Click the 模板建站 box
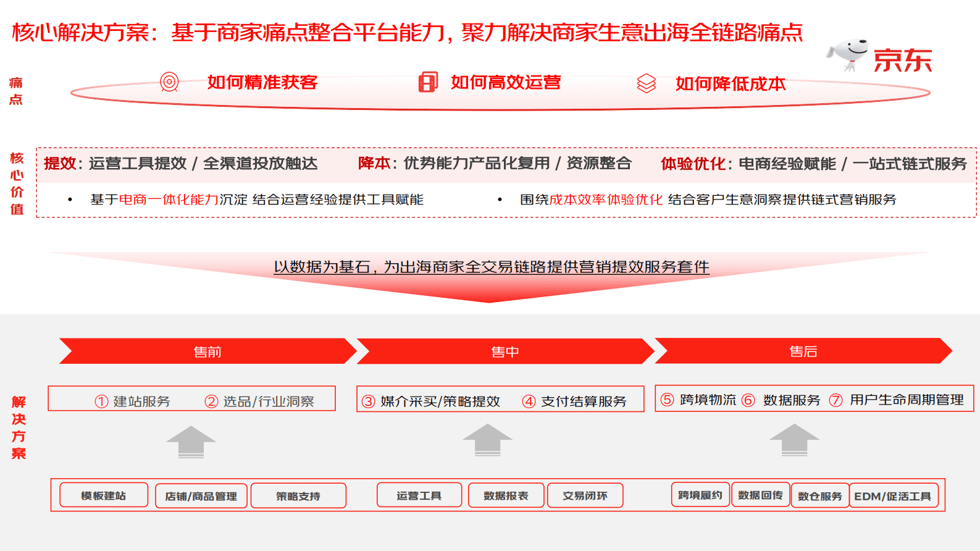This screenshot has width=980, height=551. tap(104, 495)
